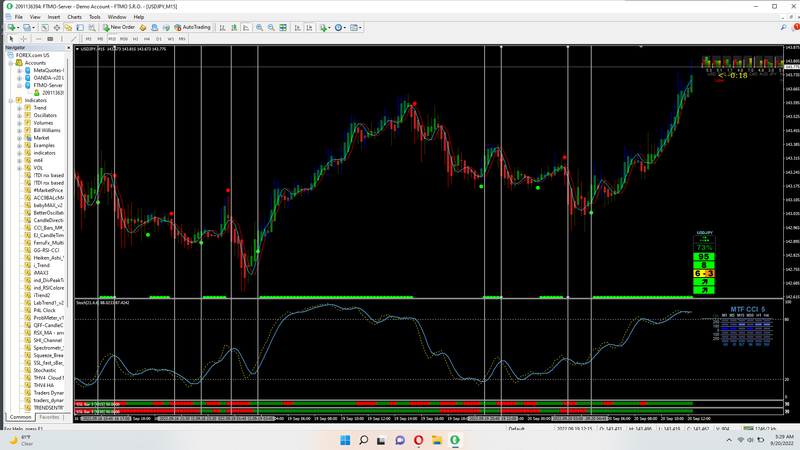Close the Navigator panel
The image size is (800, 450).
click(x=70, y=47)
